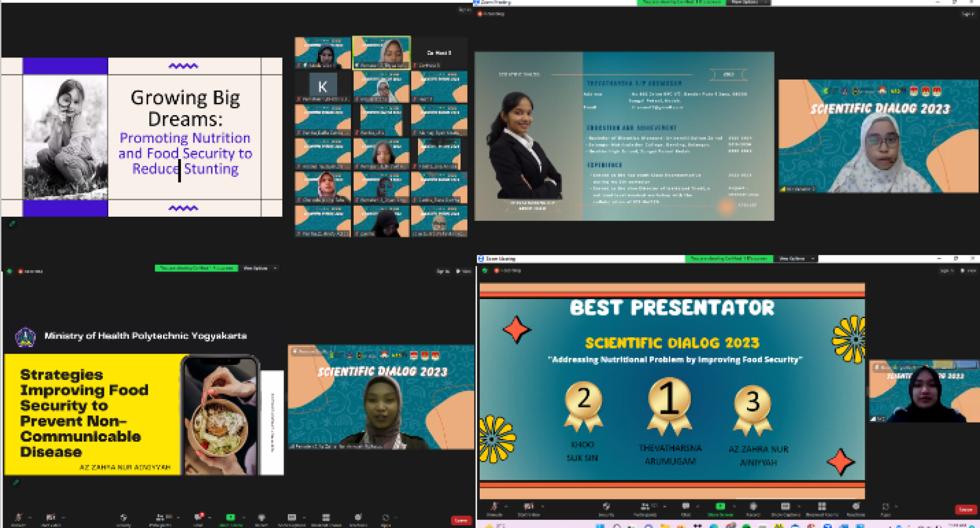Unmute microphone in the Food Security Strategies window
980x528 pixels.
click(x=19, y=518)
